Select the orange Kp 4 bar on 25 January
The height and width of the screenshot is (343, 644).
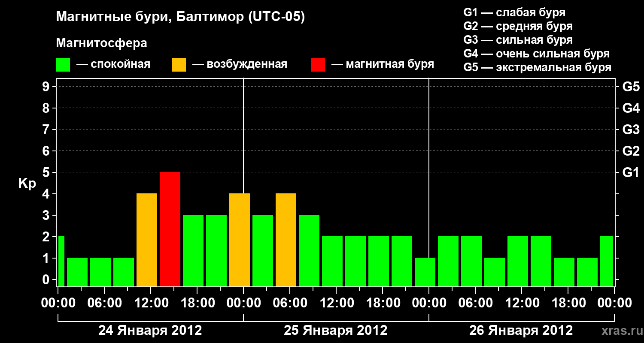pos(286,240)
